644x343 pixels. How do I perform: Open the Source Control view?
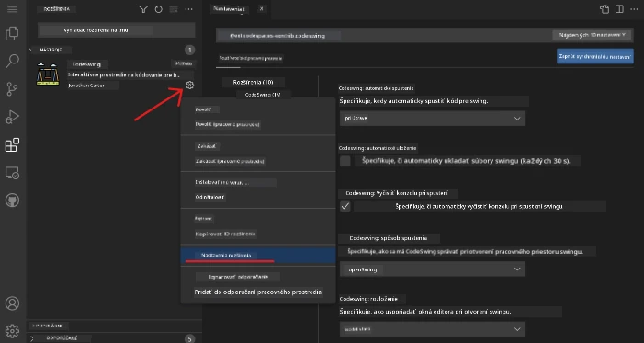click(x=12, y=89)
